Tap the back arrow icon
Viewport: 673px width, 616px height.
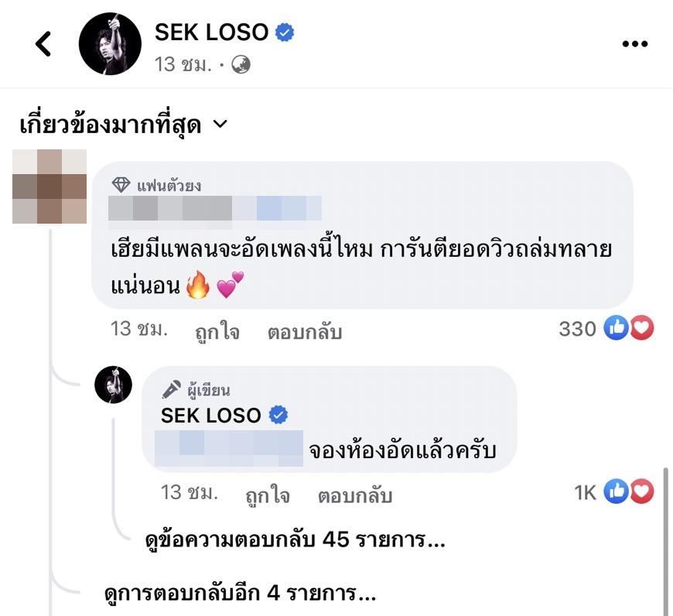(44, 44)
